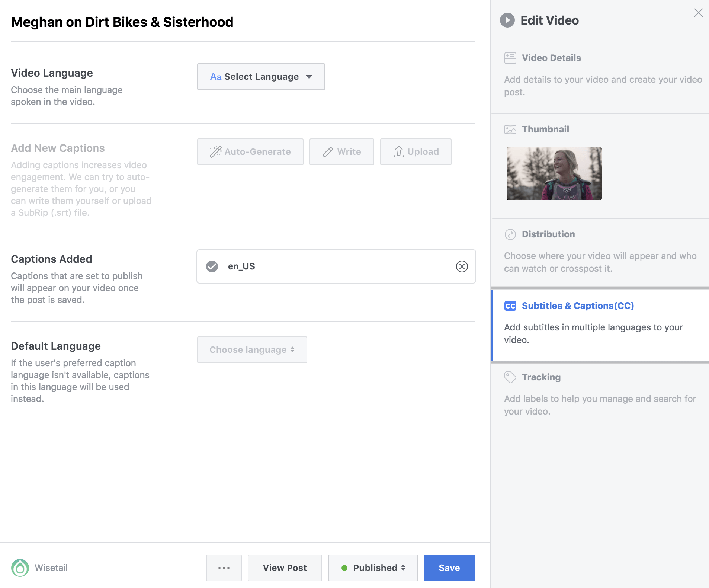Go to the Tracking section

click(x=541, y=377)
